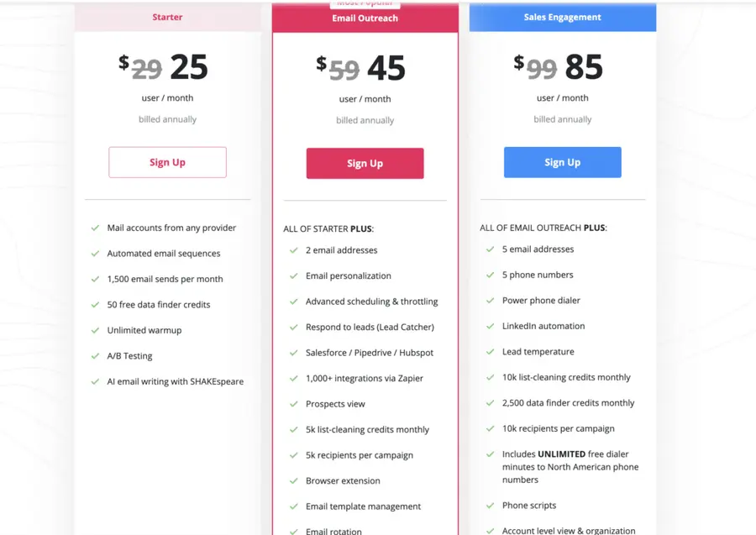Click the checkmark beside Power phone dialer
The image size is (756, 535).
pyautogui.click(x=490, y=301)
